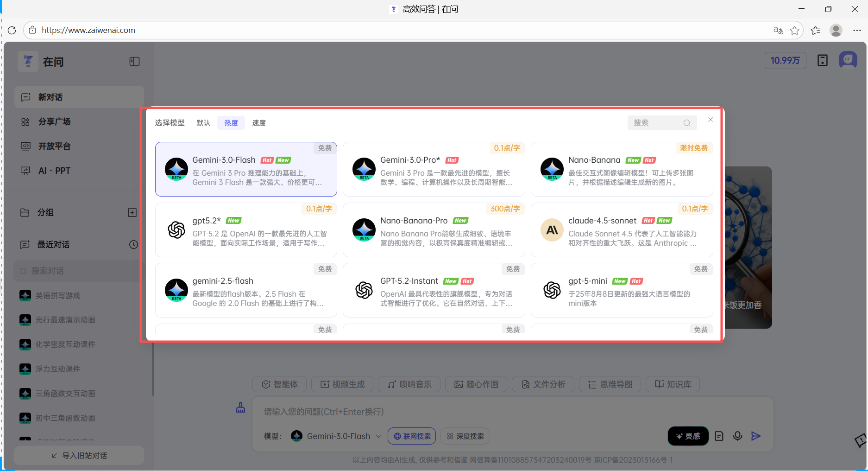Enable 深度搜索 deep search mode
This screenshot has width=868, height=471.
click(465, 436)
